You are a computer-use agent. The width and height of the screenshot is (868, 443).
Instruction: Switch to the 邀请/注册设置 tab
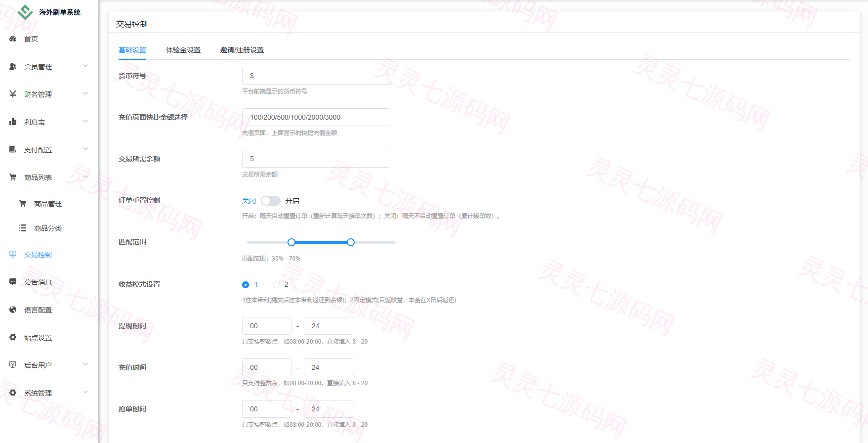pos(242,50)
